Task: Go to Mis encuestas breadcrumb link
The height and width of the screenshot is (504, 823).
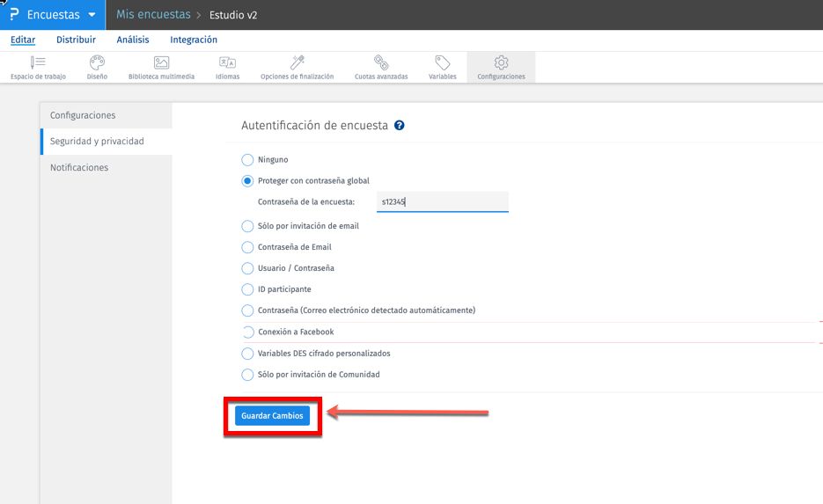Action: [x=153, y=15]
